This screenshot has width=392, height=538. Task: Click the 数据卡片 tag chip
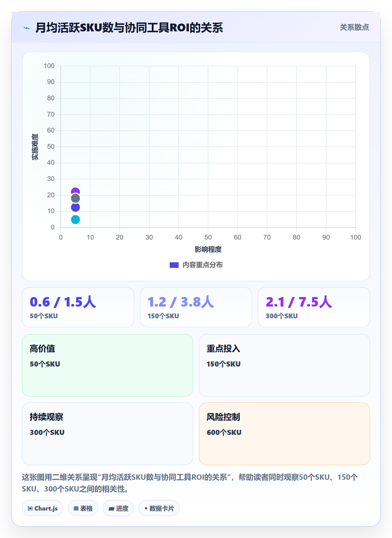pyautogui.click(x=159, y=508)
